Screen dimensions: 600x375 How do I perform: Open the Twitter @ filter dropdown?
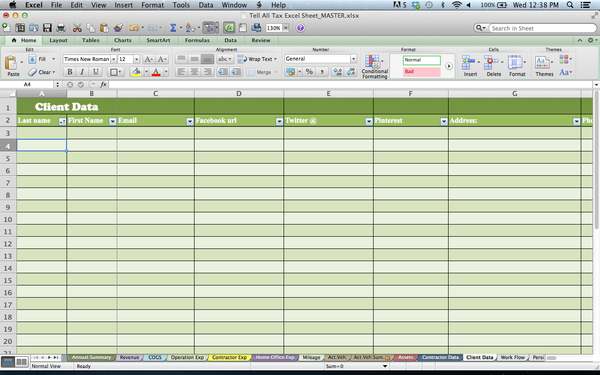tap(369, 121)
